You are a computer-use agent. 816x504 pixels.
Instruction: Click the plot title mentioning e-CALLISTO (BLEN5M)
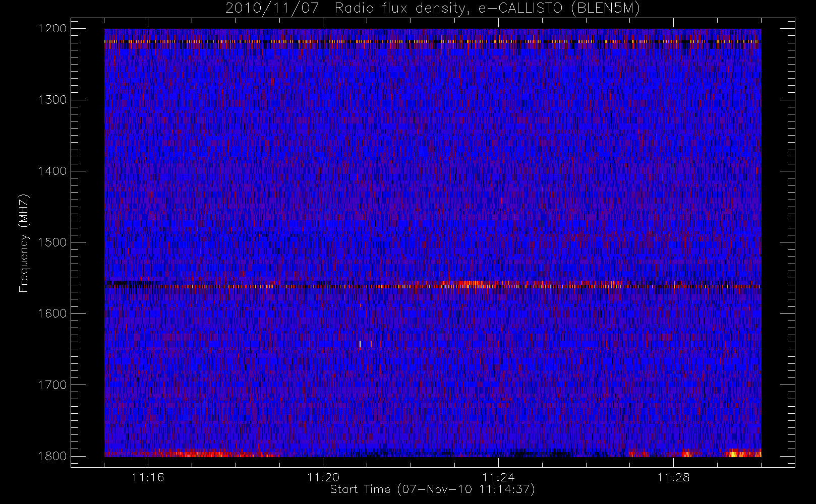point(433,8)
